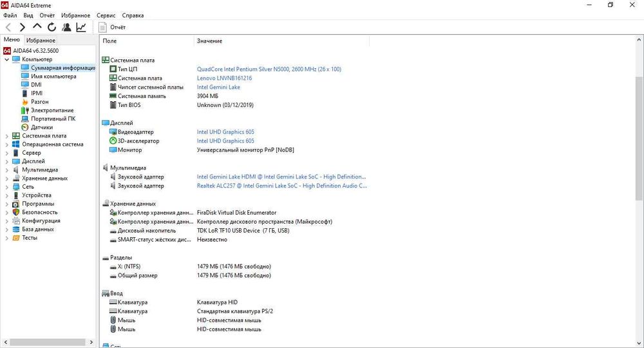The image size is (644, 348).
Task: Open Видеоадаптер Intel UHD Graphics 605 link
Action: 225,132
